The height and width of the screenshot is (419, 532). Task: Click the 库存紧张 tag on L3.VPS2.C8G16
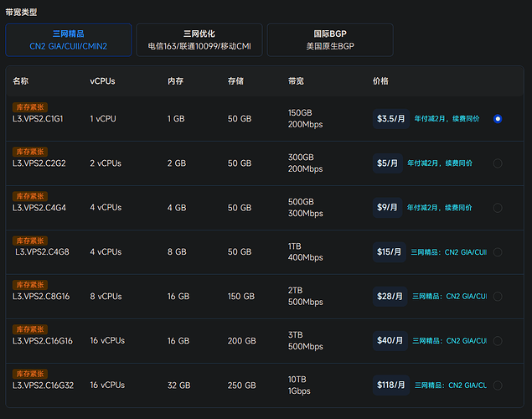click(30, 285)
